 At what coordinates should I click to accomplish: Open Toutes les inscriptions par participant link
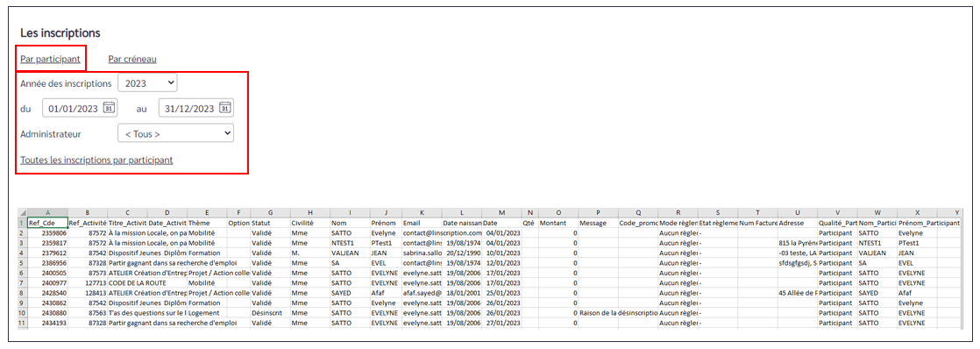pos(97,160)
